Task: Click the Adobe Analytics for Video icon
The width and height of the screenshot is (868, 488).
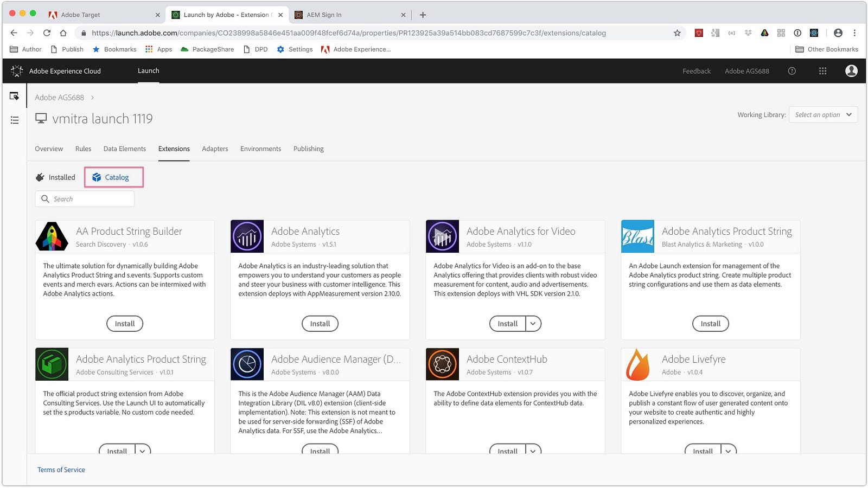Action: 443,236
